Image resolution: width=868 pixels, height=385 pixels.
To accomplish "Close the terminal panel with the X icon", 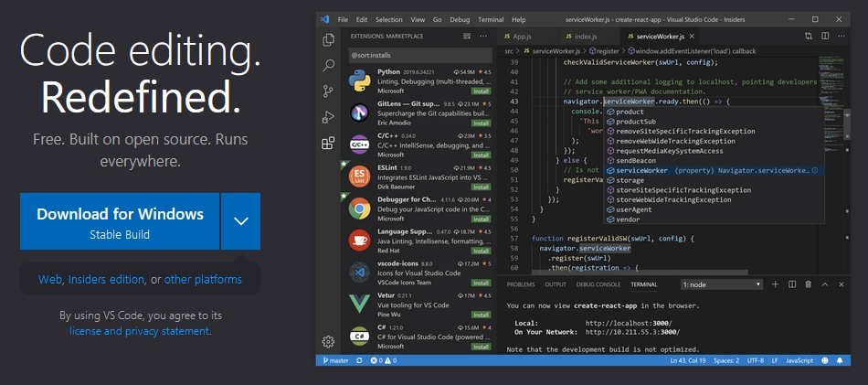I will (x=842, y=284).
